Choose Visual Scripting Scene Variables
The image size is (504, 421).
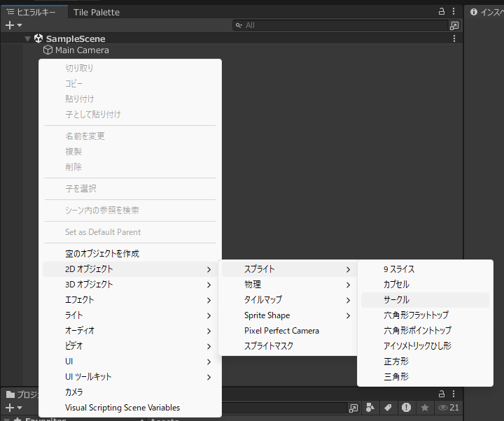point(130,408)
